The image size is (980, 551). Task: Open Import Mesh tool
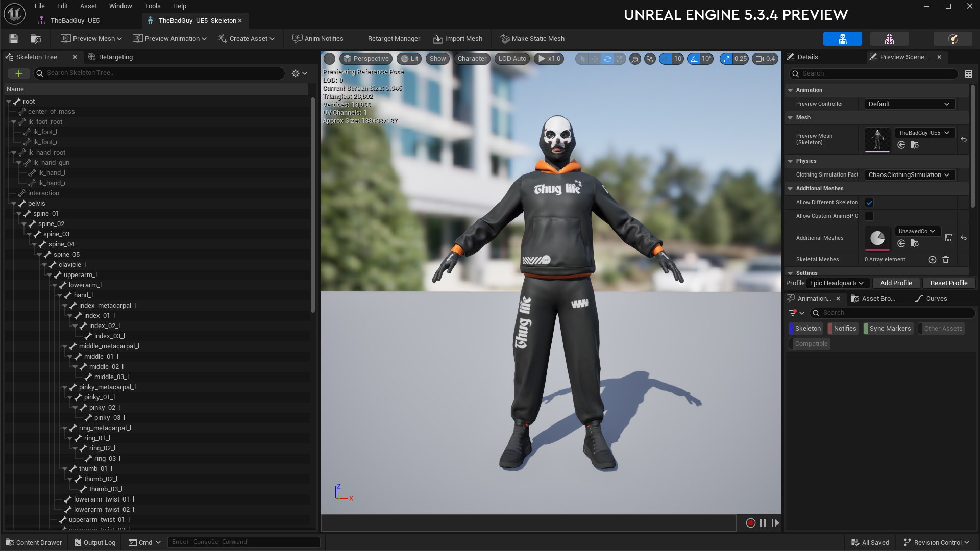click(x=457, y=39)
